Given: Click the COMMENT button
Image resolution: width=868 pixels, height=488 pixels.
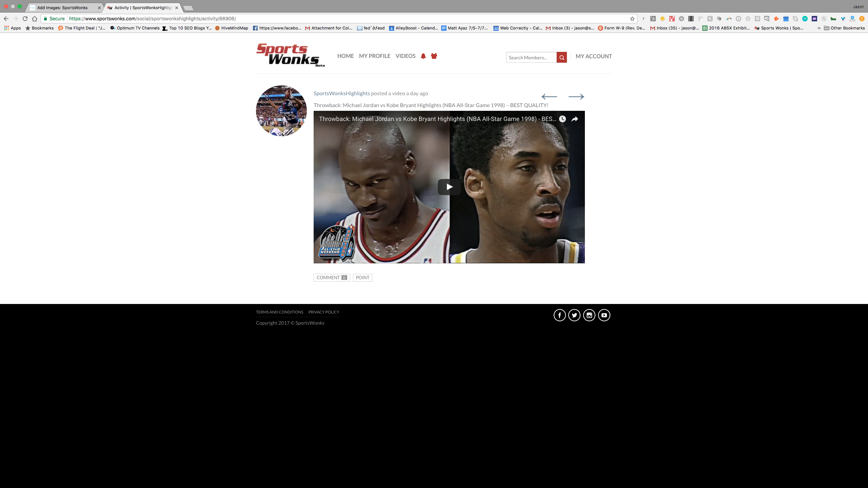Looking at the screenshot, I should (332, 278).
